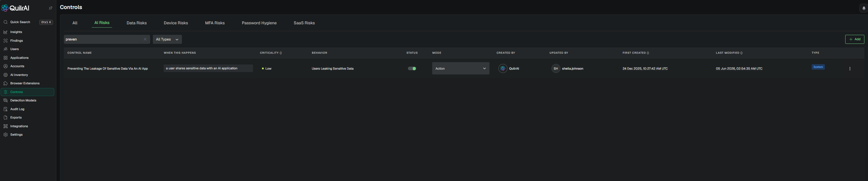Pin the sidebar with pin icon

[51, 8]
